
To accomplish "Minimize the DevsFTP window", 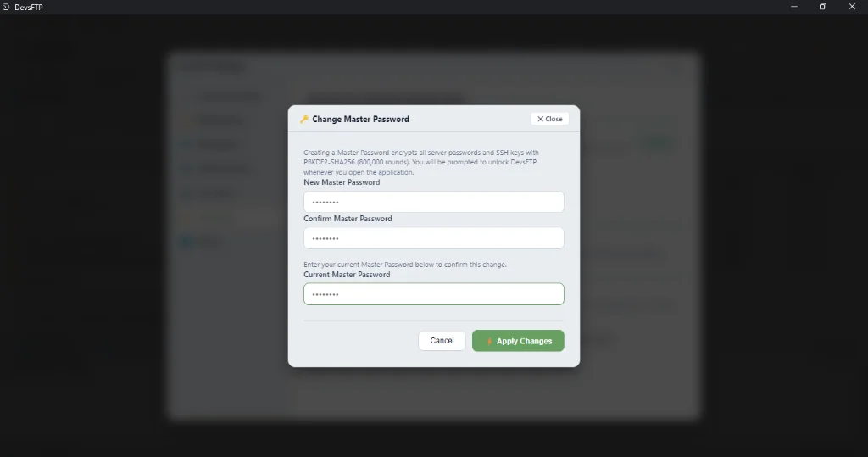I will (x=794, y=7).
